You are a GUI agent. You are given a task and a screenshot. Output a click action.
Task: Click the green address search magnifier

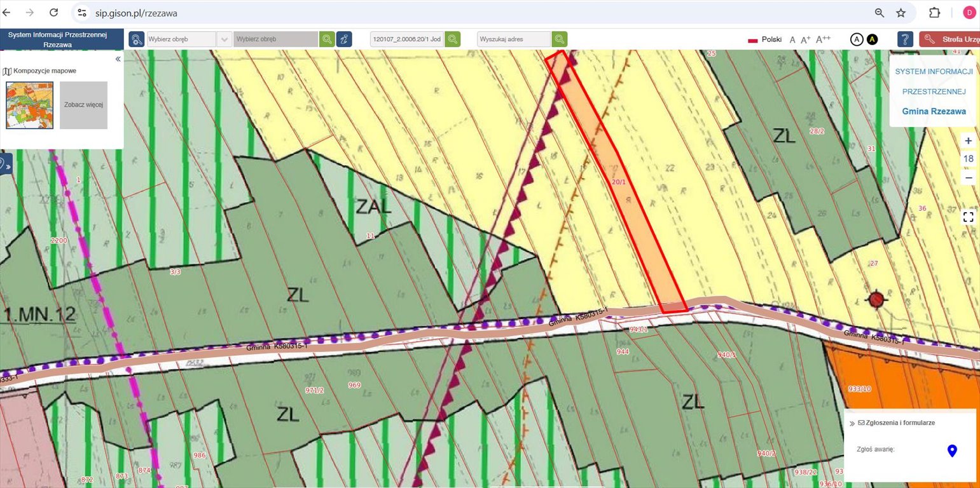point(560,39)
